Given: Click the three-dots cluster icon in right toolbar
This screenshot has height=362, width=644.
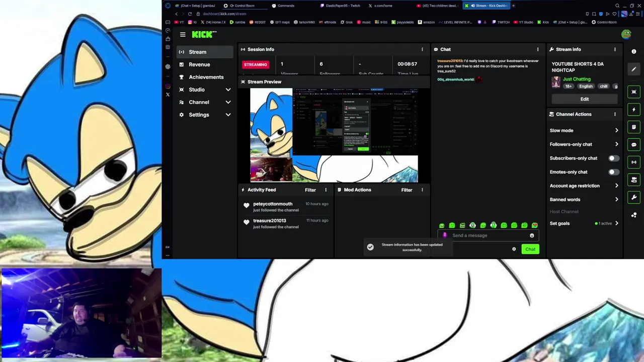Looking at the screenshot, I should point(634,215).
